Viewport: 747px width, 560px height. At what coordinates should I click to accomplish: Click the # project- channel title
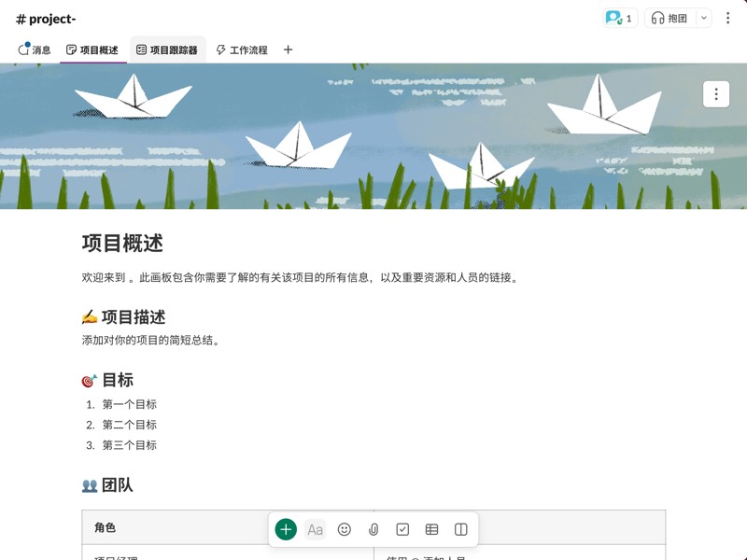(x=49, y=17)
